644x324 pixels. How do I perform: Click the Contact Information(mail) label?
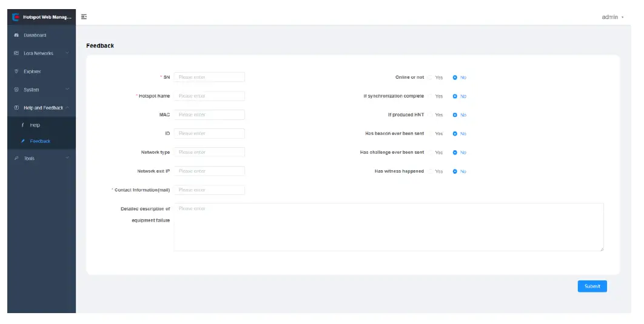(142, 190)
